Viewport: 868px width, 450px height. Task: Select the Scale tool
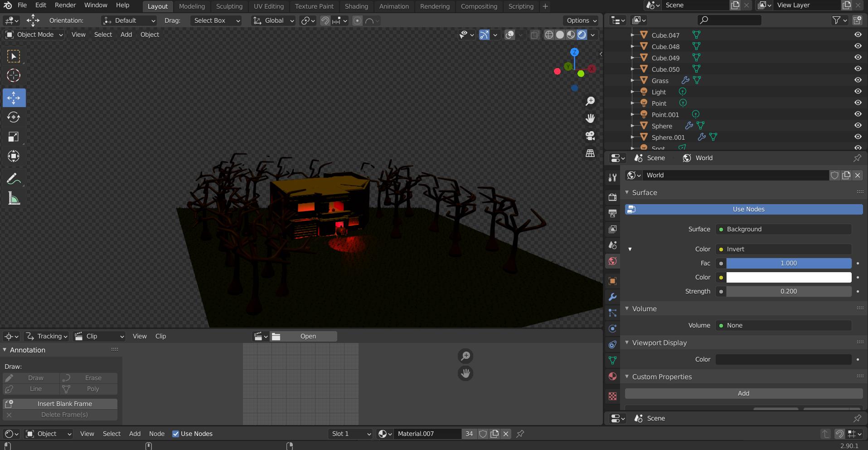click(14, 137)
